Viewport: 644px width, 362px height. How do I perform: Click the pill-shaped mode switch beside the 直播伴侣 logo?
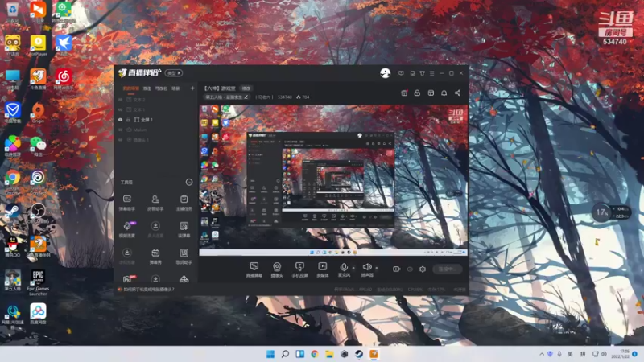[x=174, y=73]
